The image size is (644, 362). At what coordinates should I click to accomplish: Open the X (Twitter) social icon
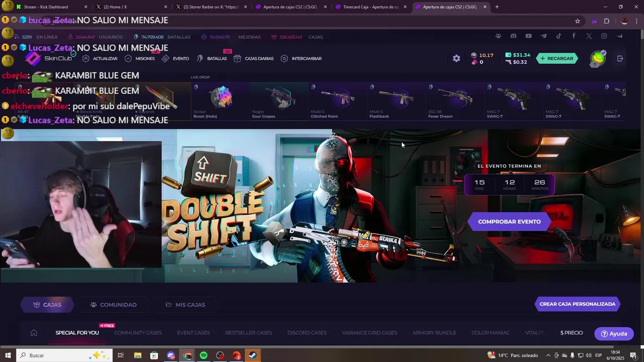589,36
